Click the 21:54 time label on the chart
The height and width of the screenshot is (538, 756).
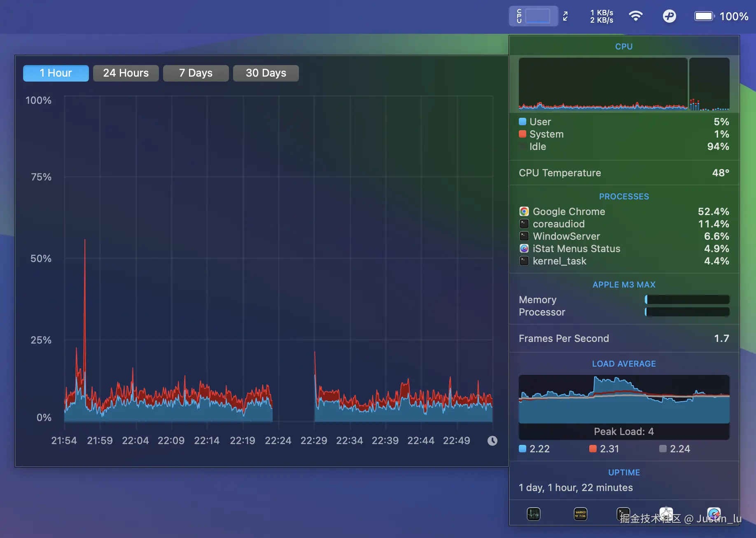pos(64,441)
